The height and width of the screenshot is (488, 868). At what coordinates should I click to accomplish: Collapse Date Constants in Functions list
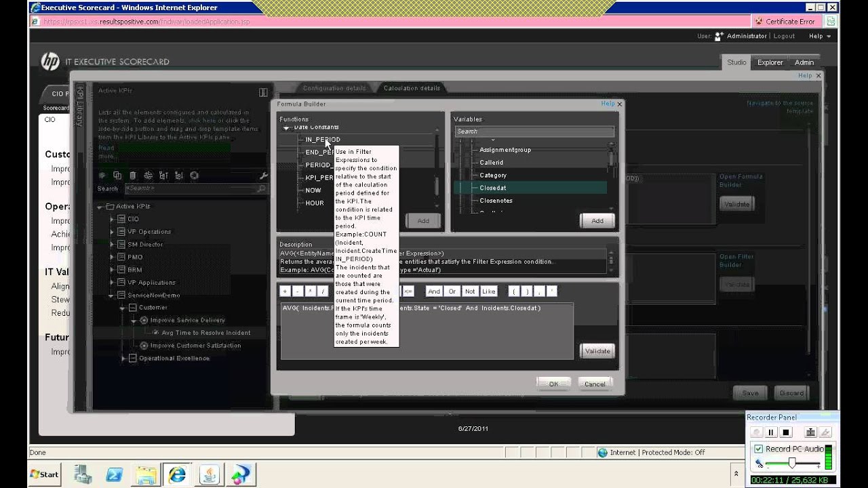pos(286,127)
